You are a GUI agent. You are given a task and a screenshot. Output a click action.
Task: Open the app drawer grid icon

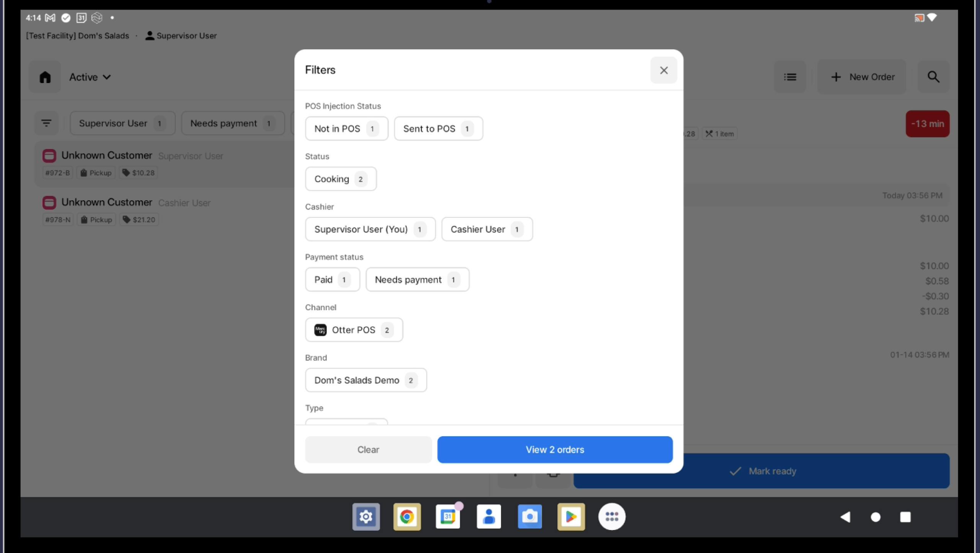[x=611, y=517]
